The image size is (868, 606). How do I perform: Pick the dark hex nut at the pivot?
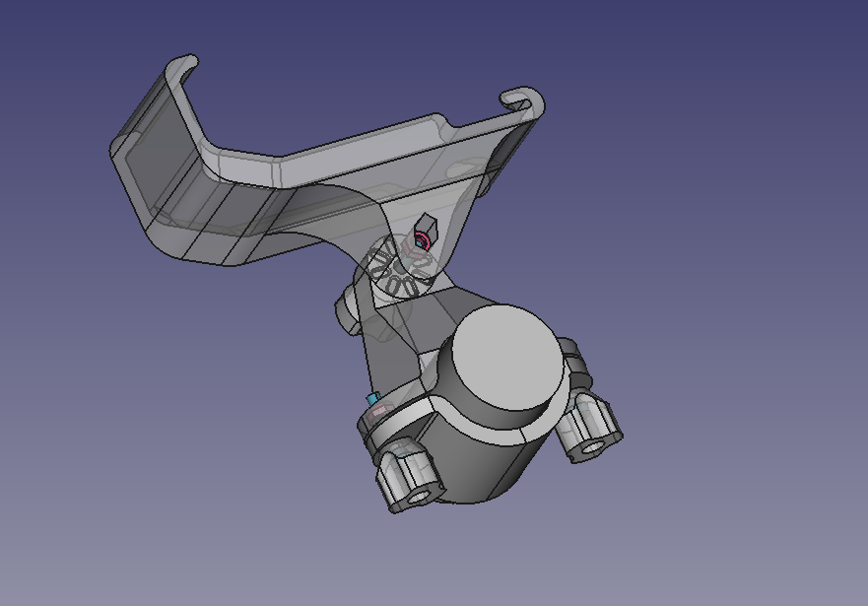(426, 230)
